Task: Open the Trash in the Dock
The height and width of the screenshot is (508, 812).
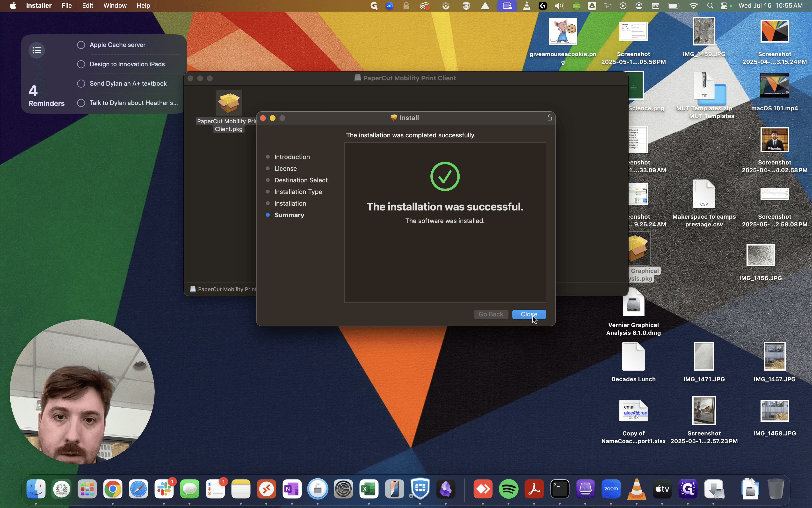Action: (x=776, y=489)
